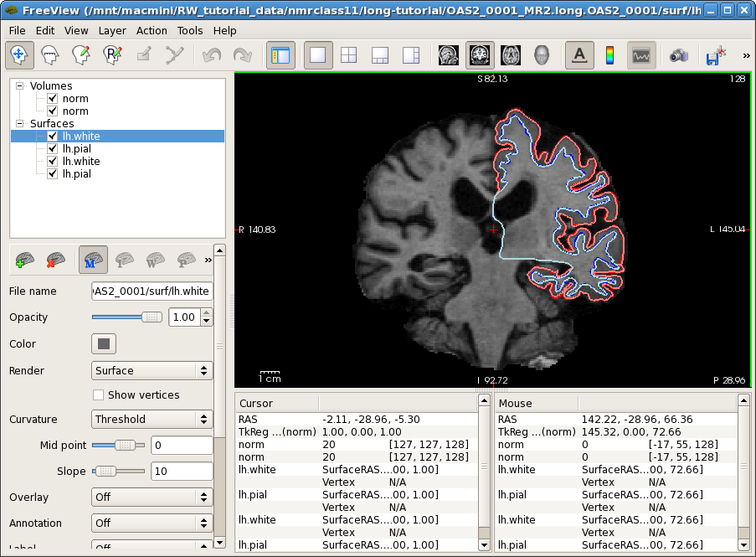Switch to 3D head view
The image size is (756, 557).
click(x=542, y=55)
